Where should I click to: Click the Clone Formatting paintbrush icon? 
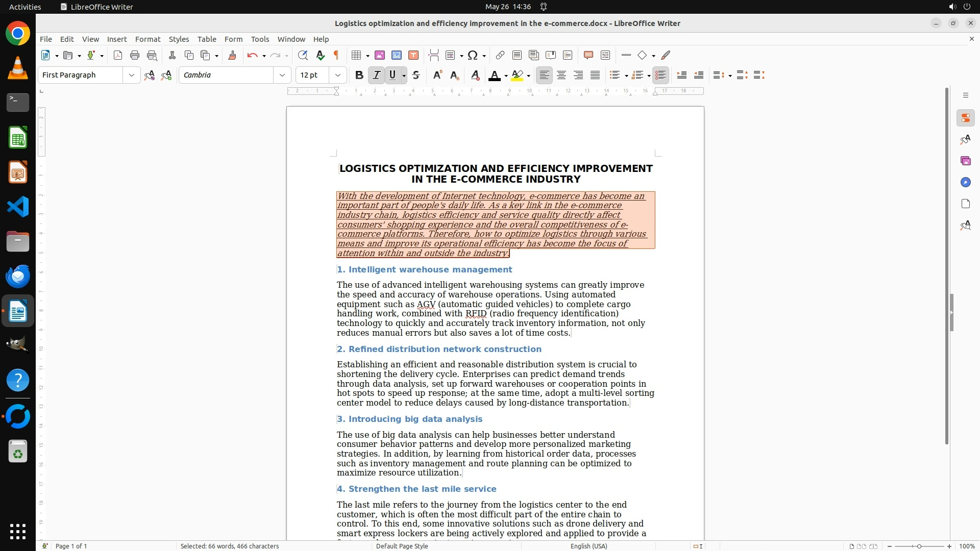point(232,55)
